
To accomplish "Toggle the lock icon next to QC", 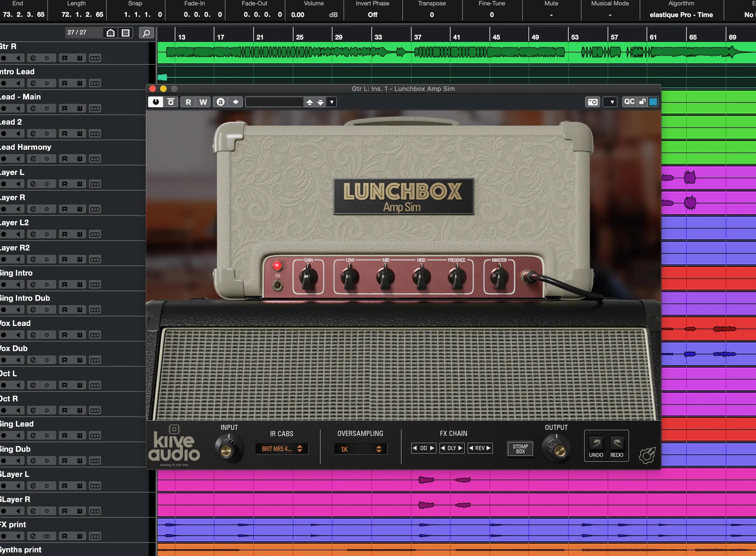I will [x=642, y=102].
